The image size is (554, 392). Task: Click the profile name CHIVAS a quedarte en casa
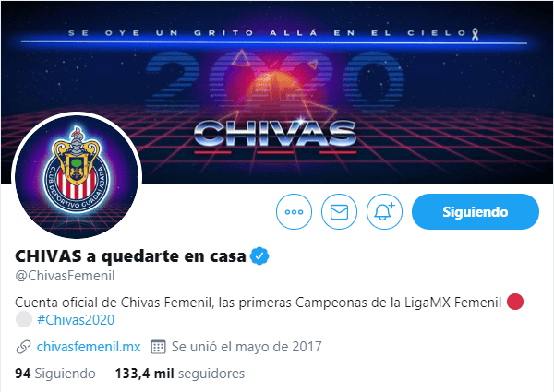tap(130, 256)
